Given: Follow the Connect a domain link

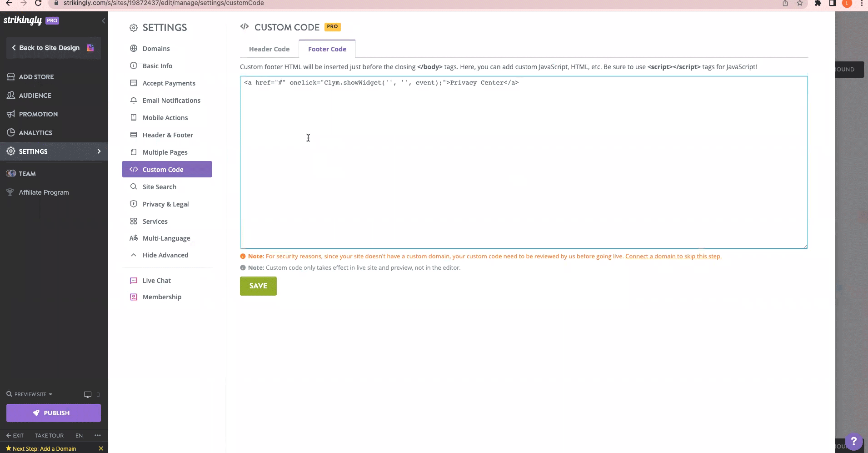Looking at the screenshot, I should click(x=673, y=257).
